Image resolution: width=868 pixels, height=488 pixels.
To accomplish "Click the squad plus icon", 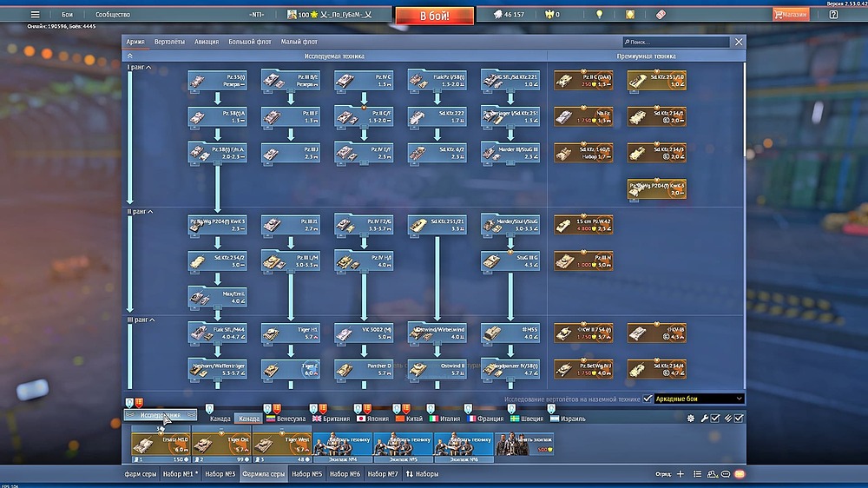I will (681, 474).
